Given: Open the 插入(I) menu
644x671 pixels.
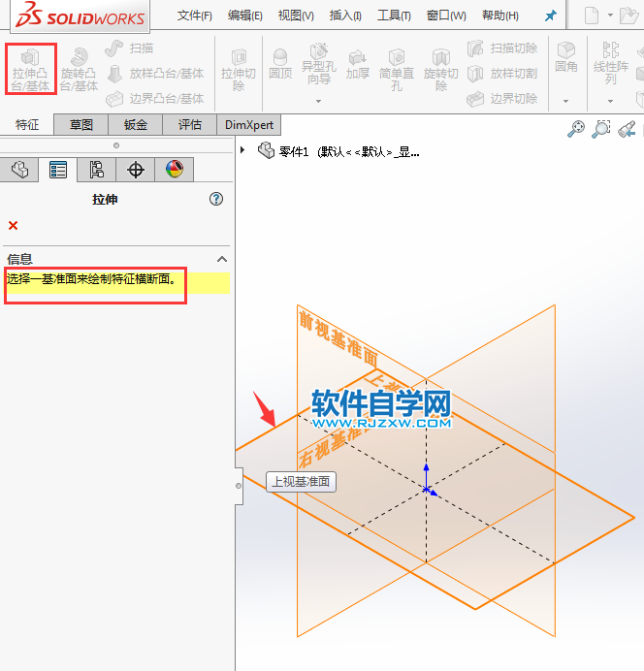Looking at the screenshot, I should click(345, 16).
